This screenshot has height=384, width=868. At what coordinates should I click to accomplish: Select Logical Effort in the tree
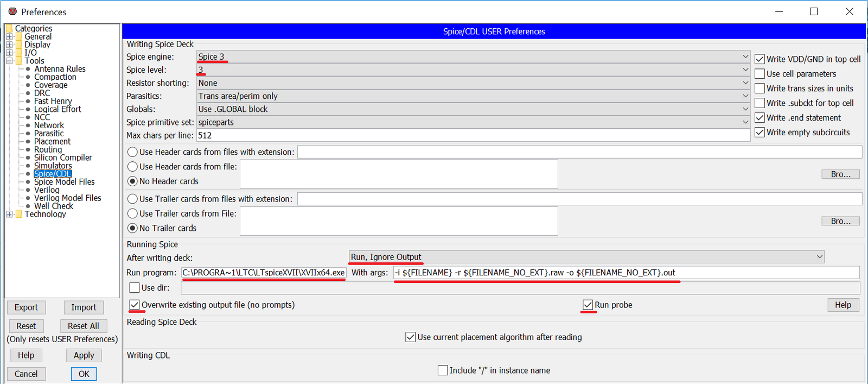(x=58, y=109)
